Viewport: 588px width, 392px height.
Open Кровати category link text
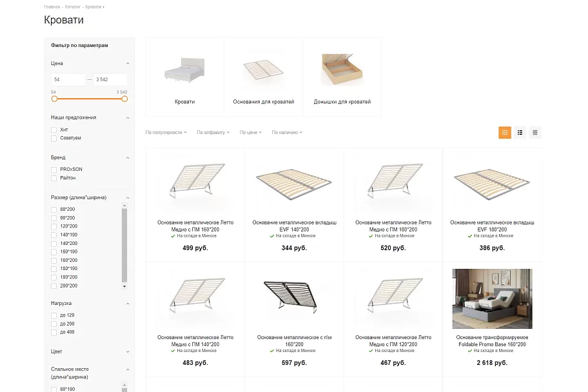pyautogui.click(x=184, y=102)
